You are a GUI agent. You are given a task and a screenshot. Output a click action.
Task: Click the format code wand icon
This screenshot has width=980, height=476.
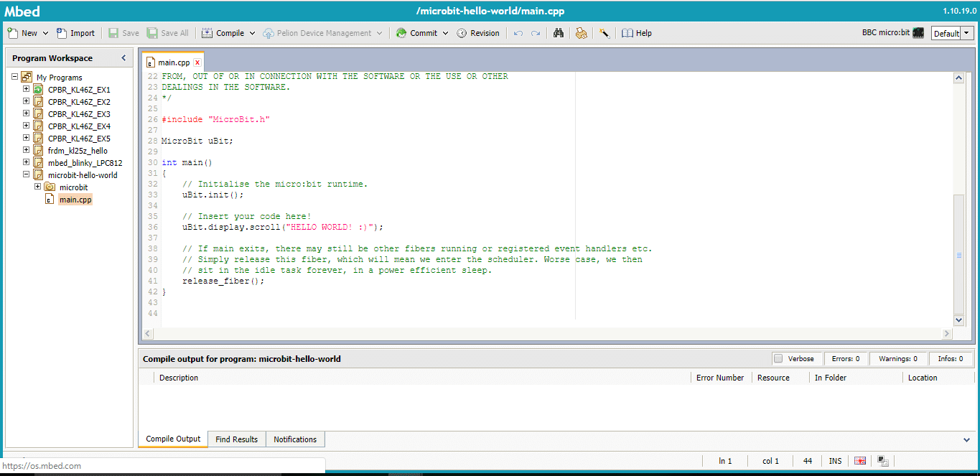tap(605, 33)
